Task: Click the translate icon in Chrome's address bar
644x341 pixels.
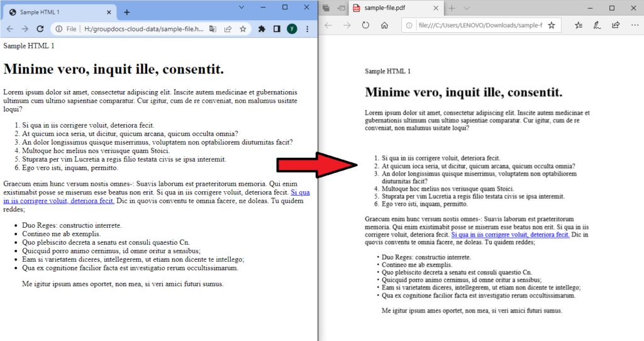Action: pos(213,29)
